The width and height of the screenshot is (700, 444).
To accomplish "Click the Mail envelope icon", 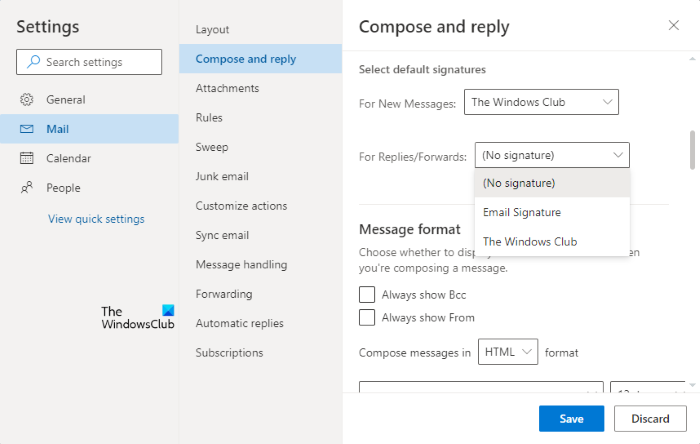I will pos(27,129).
